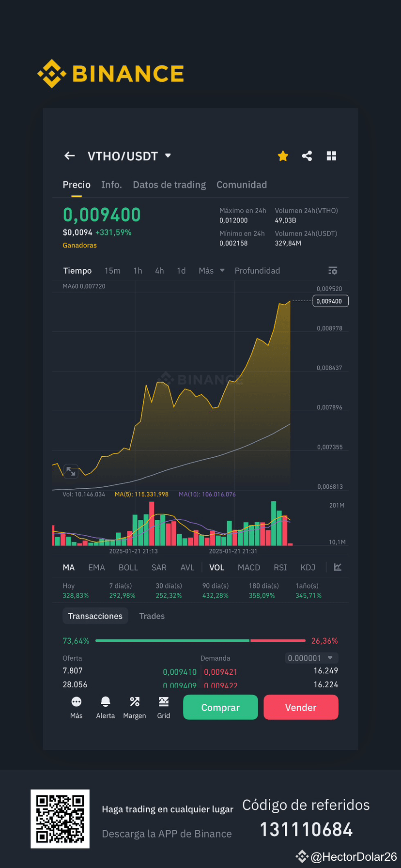The height and width of the screenshot is (868, 401).
Task: Open the indicator settings icon after KDJ
Action: tap(338, 567)
